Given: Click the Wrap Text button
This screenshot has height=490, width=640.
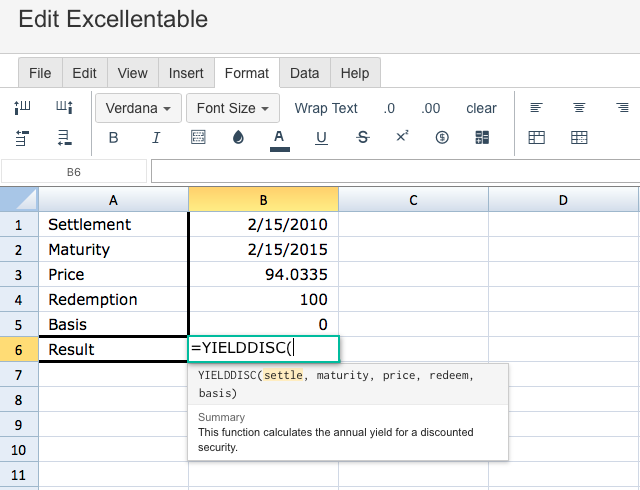Looking at the screenshot, I should coord(326,108).
